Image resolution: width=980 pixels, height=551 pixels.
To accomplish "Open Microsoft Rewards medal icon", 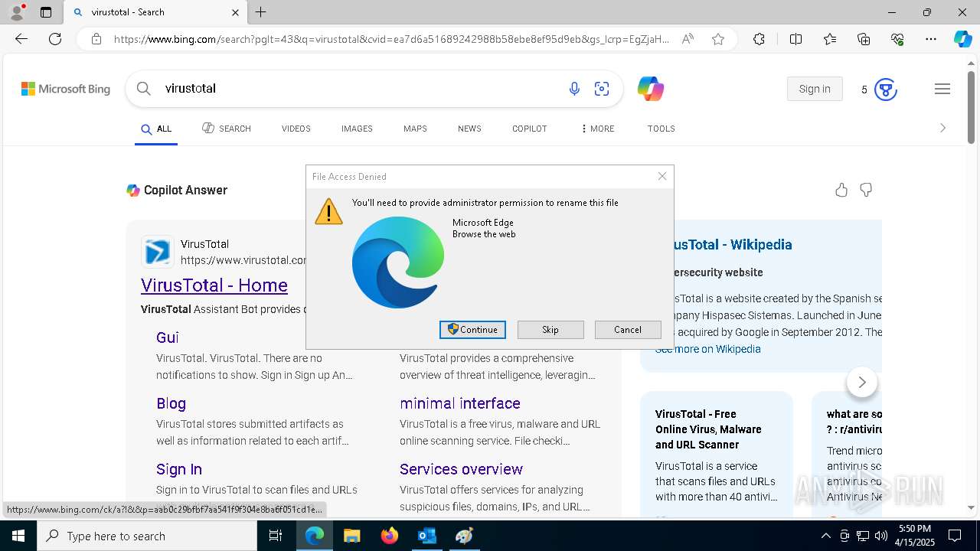I will click(x=886, y=90).
